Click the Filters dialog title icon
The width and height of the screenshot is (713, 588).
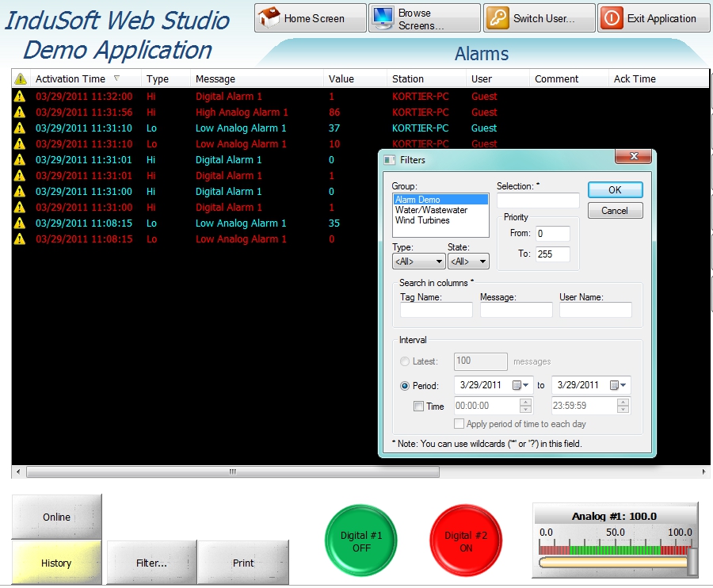[389, 160]
